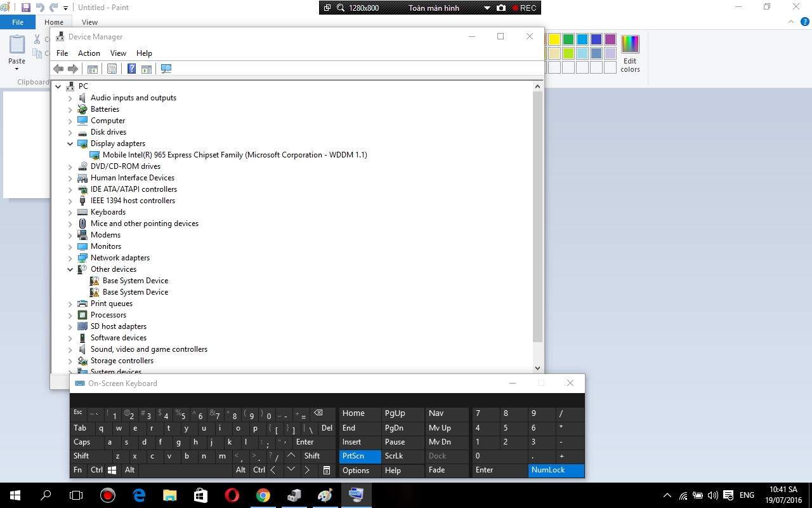Click the REC button in recorder bar
812x508 pixels.
tap(524, 8)
